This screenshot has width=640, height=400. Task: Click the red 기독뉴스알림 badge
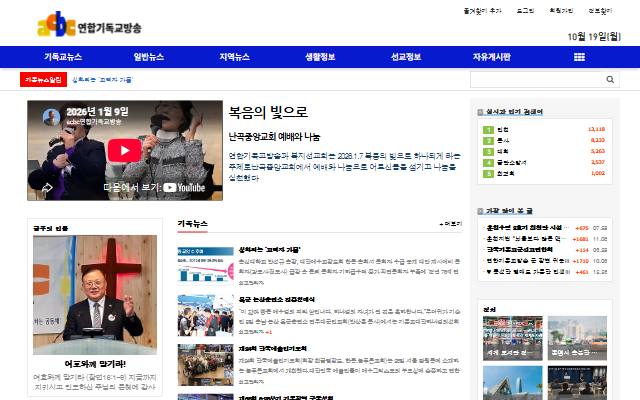point(43,80)
